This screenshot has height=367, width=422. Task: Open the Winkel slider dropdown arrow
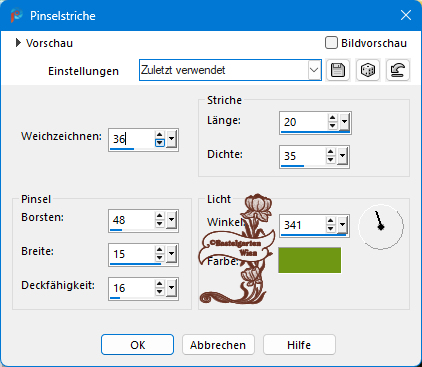(x=342, y=225)
